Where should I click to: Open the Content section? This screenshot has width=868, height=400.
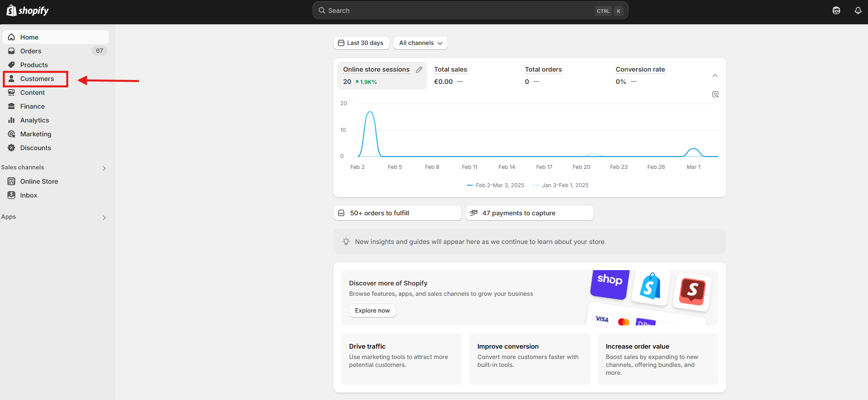point(56,92)
